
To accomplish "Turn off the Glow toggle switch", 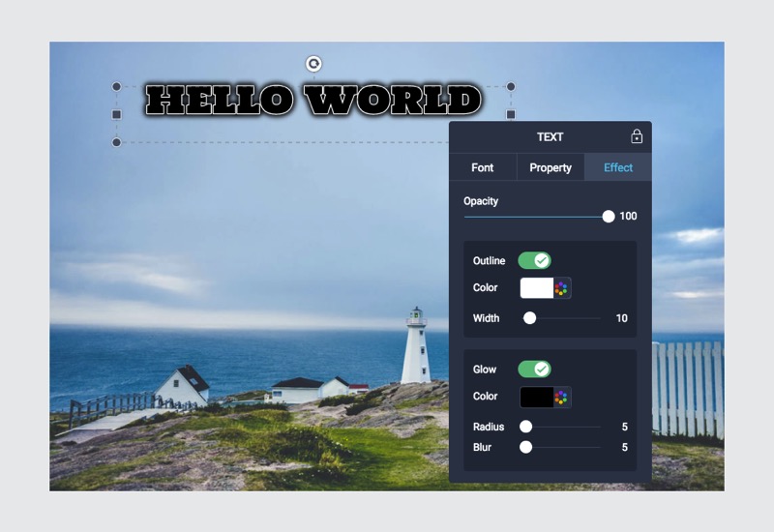I will coord(535,369).
